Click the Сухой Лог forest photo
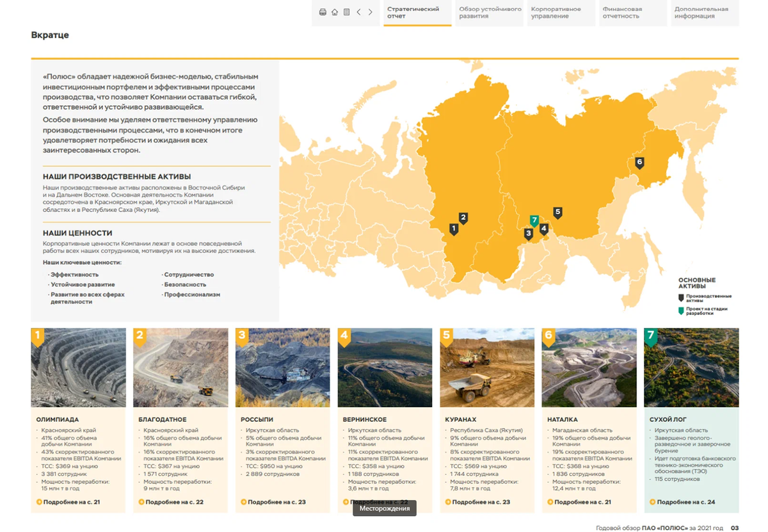The width and height of the screenshot is (768, 532). pyautogui.click(x=691, y=367)
